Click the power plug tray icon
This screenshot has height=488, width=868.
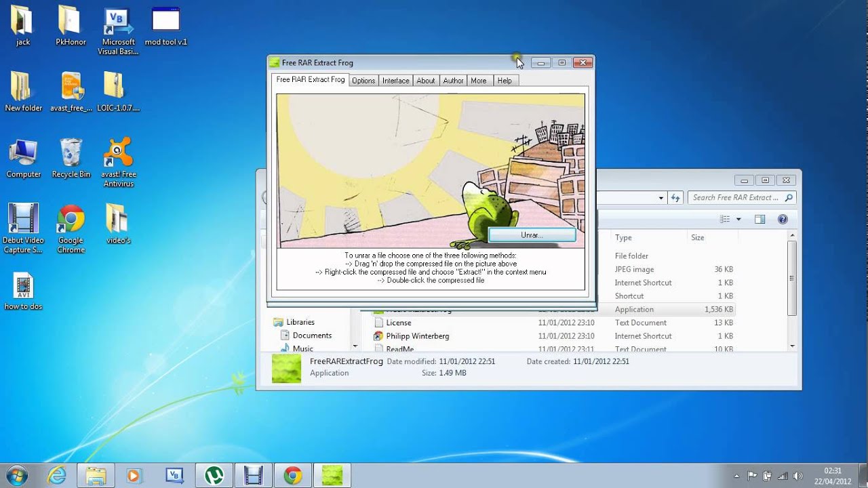click(x=767, y=476)
